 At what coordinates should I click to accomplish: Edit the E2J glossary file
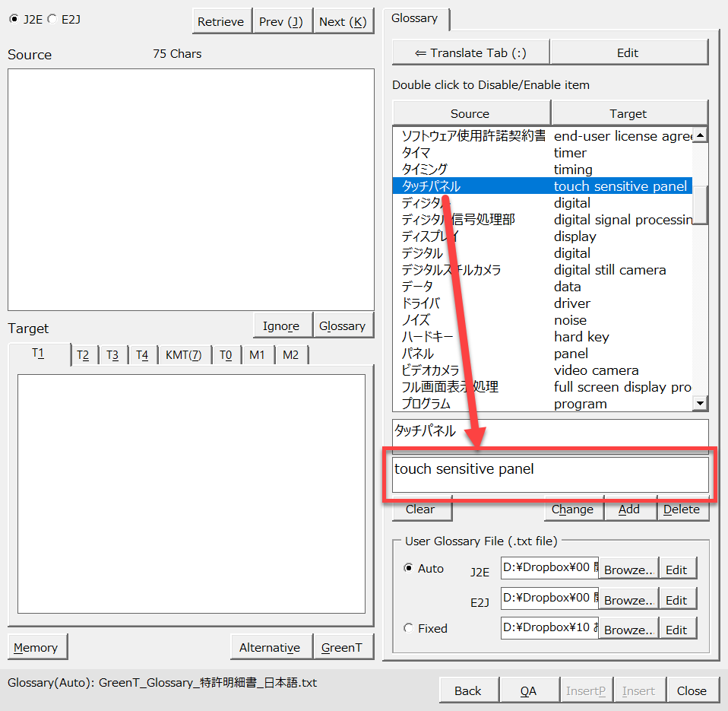click(x=676, y=600)
